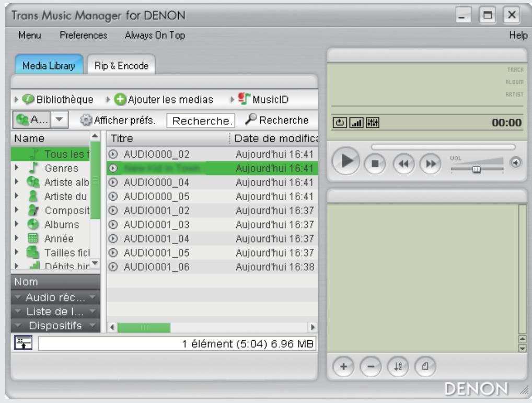Select the AUDIO001_03 track row
The height and width of the screenshot is (403, 532).
(212, 225)
